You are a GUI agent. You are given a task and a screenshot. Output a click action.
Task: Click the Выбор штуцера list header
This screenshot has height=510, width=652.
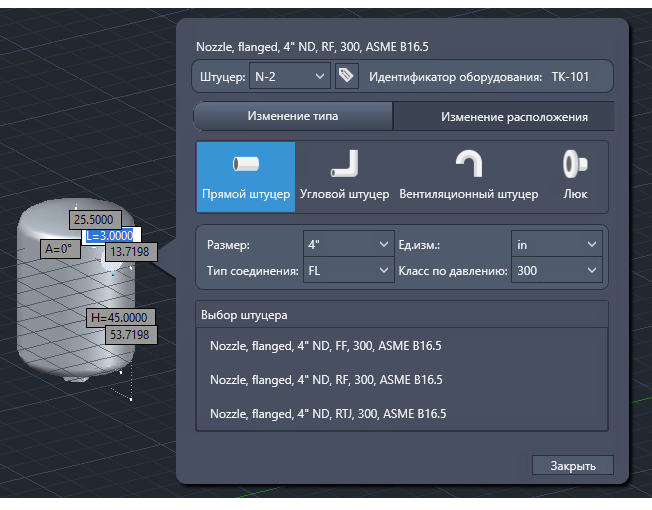pos(402,315)
